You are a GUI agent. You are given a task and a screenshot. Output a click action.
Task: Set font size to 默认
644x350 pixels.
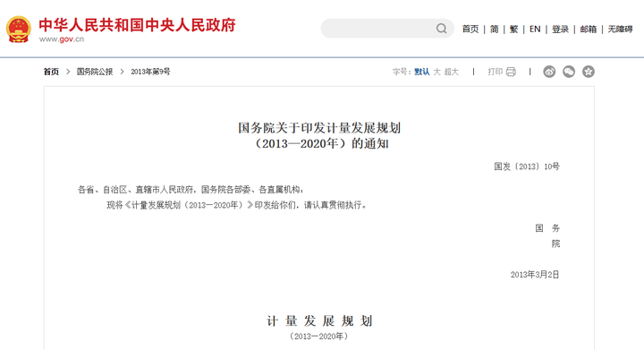tap(422, 72)
